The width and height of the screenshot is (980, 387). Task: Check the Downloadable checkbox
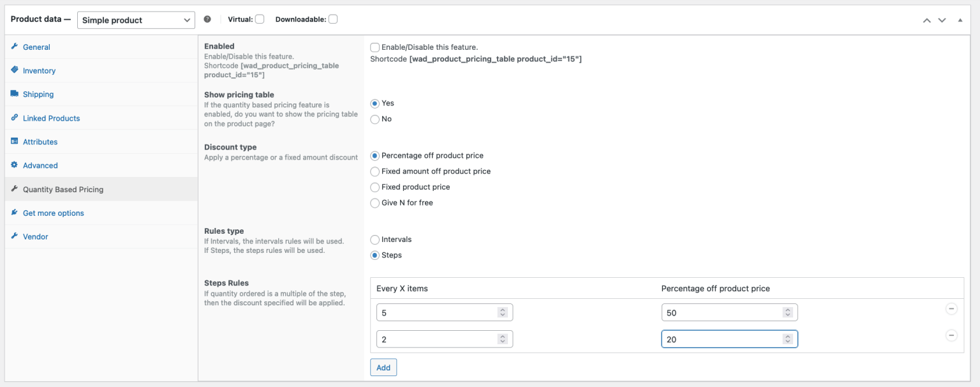pos(332,19)
